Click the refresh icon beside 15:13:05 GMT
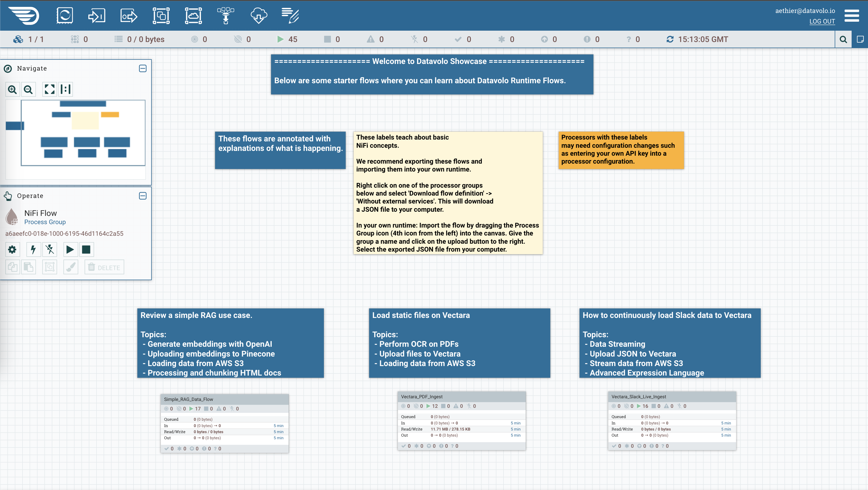 670,39
